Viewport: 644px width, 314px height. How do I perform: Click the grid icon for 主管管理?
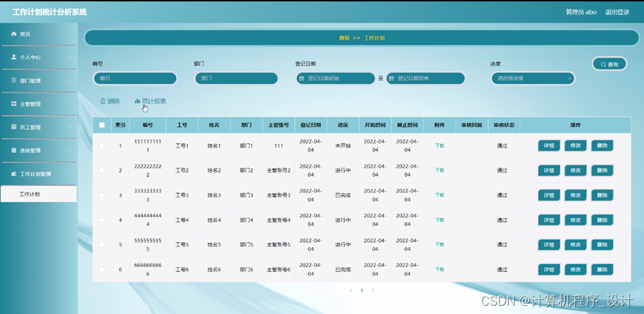(x=14, y=104)
